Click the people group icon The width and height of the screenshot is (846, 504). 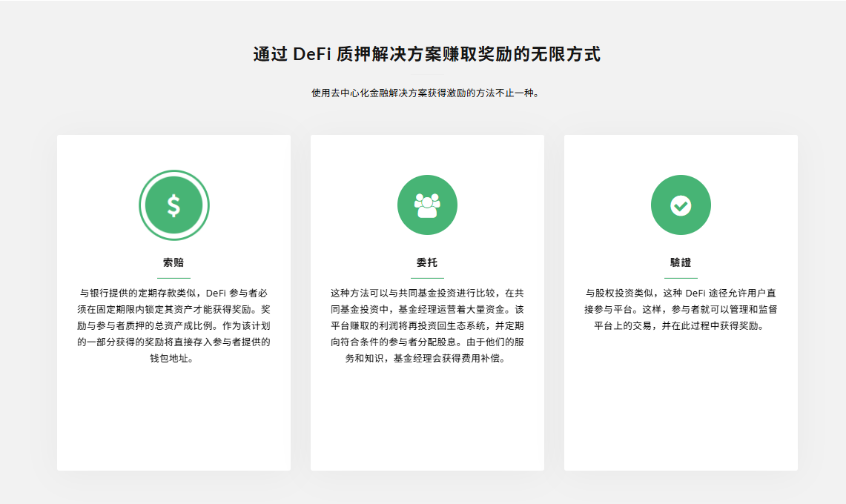427,205
